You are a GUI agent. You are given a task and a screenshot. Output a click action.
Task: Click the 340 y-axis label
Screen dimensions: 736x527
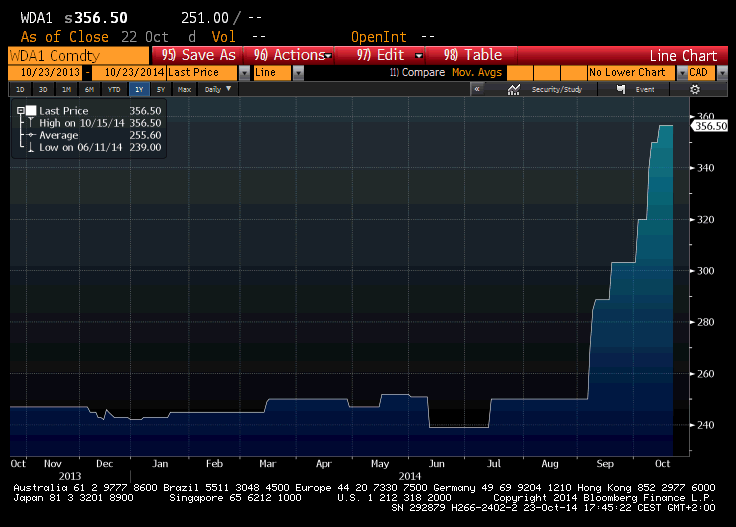[x=705, y=168]
